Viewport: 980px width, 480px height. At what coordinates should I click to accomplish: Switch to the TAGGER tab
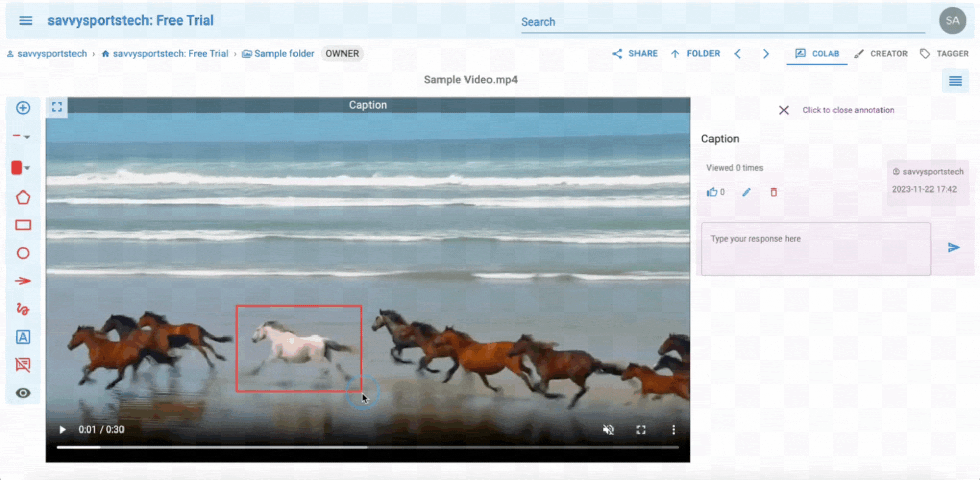point(944,54)
